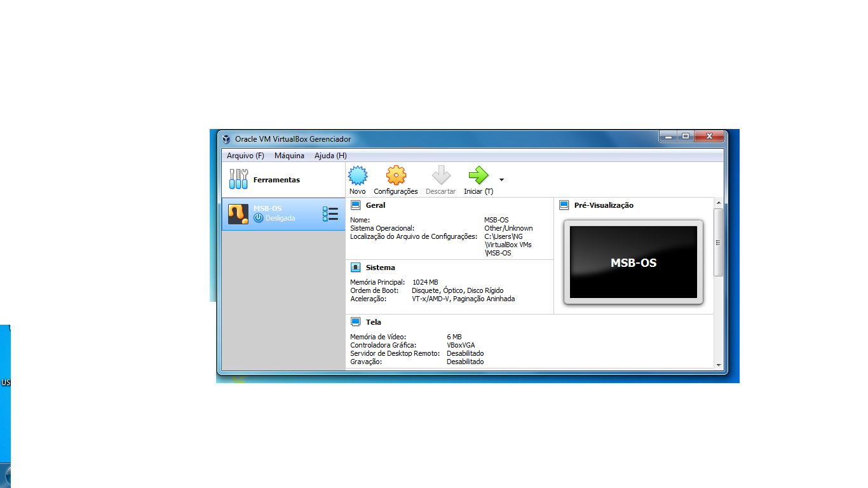
Task: Click the Novo toolbar label
Action: 358,191
